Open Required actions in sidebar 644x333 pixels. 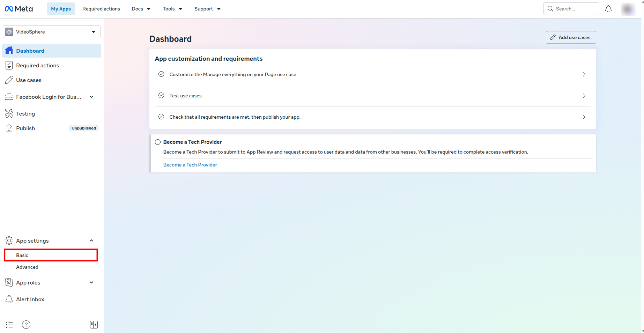tap(52, 65)
